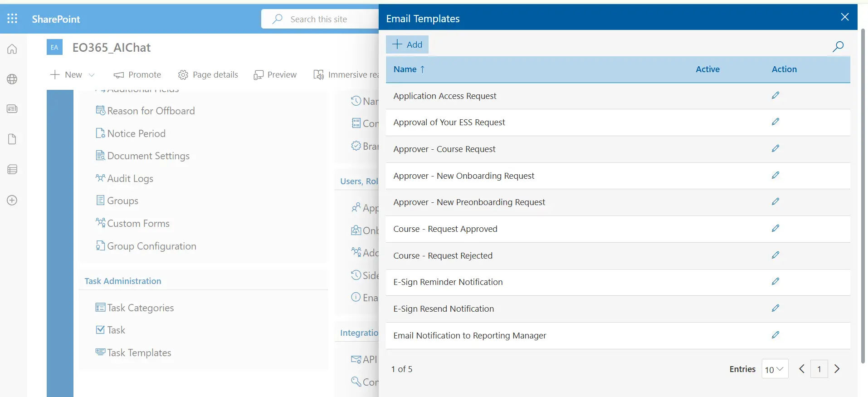Edit the Course - Request Approved template
The height and width of the screenshot is (397, 868).
775,228
